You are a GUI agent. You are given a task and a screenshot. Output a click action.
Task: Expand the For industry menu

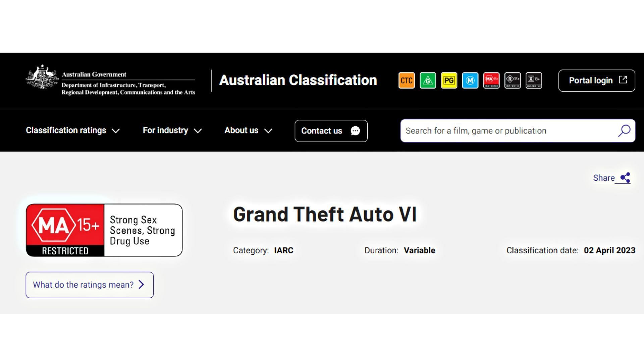172,130
